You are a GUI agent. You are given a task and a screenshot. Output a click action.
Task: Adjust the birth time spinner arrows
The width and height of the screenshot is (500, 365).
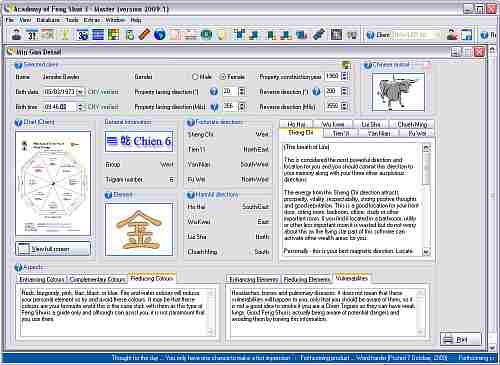click(80, 107)
